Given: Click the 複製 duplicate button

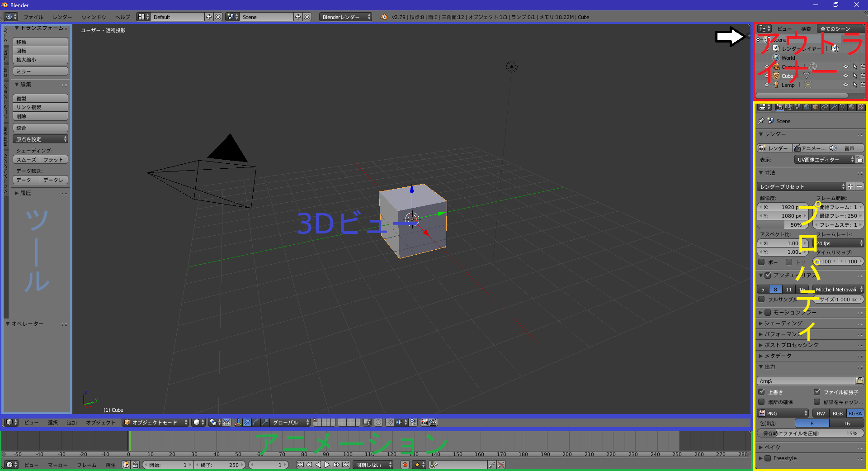Looking at the screenshot, I should pos(40,98).
